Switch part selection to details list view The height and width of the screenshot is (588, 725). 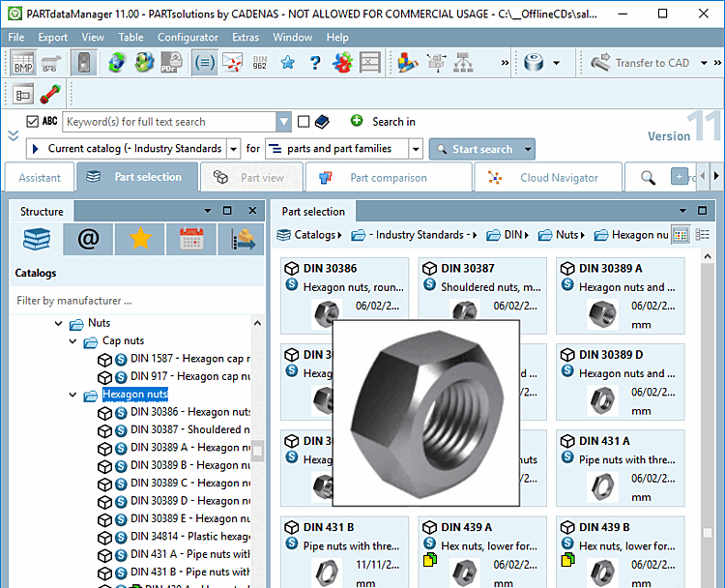coord(703,235)
